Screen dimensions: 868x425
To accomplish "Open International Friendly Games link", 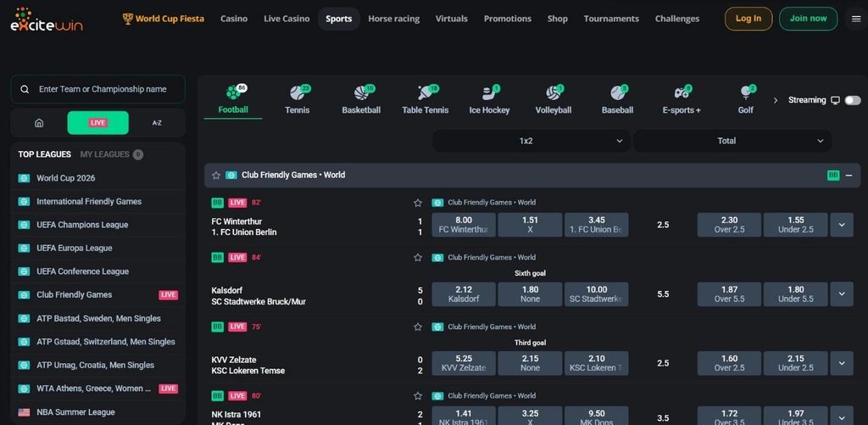I will (89, 202).
